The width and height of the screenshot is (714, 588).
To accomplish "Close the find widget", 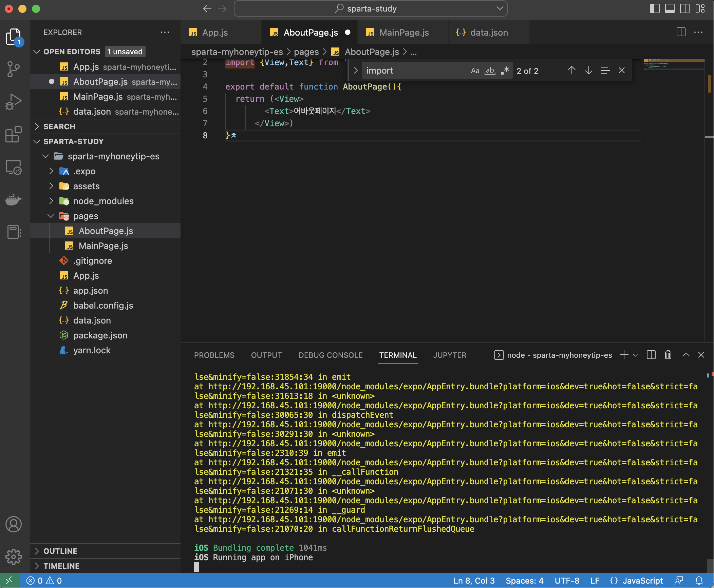I will pos(622,71).
